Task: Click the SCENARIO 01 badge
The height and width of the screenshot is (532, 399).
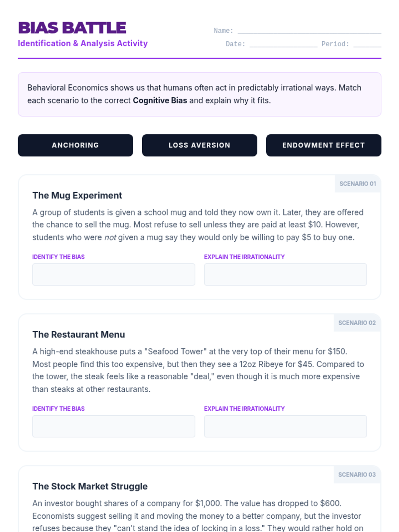Action: [357, 184]
